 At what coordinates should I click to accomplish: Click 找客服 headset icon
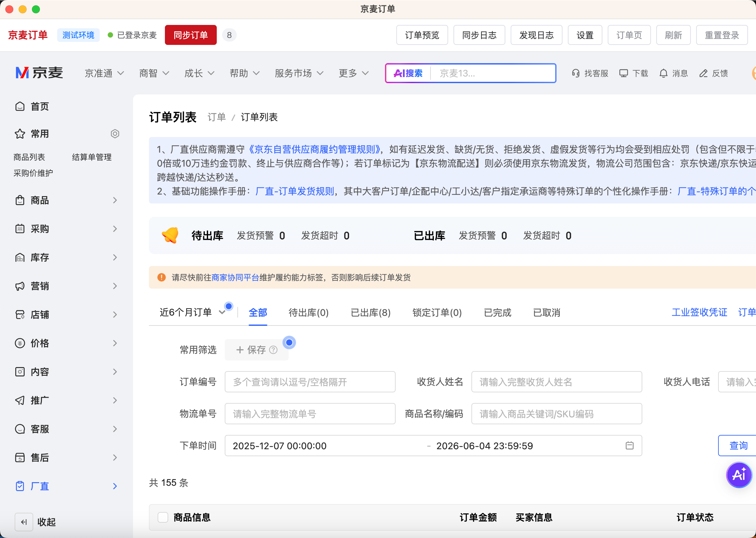click(x=576, y=73)
